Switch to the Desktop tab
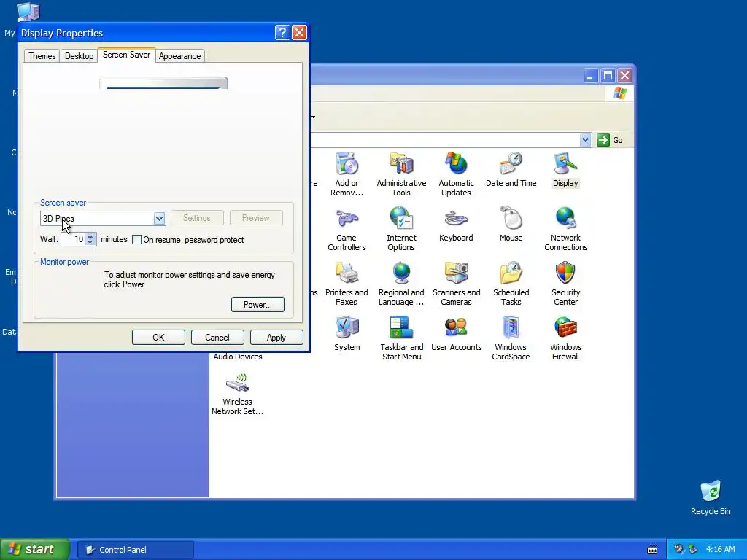Screen dimensions: 747x560 pyautogui.click(x=79, y=55)
